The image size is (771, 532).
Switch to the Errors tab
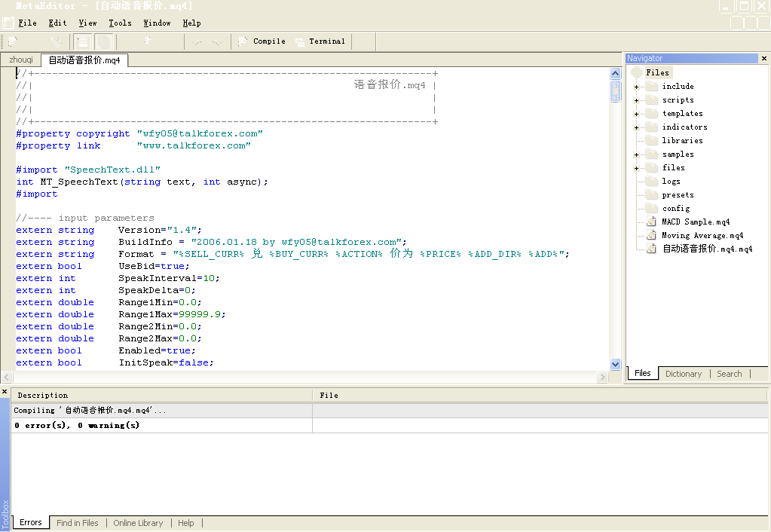(30, 522)
